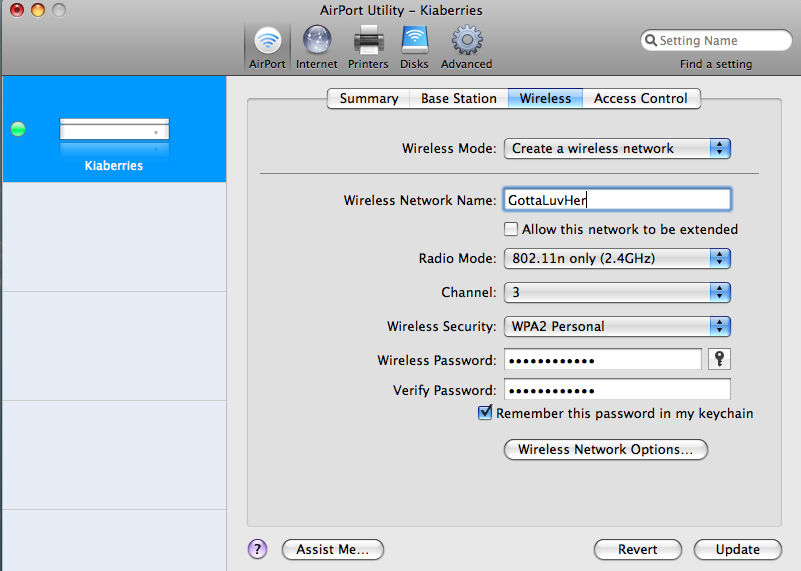Minimize the AirPort Utility window

pos(38,10)
